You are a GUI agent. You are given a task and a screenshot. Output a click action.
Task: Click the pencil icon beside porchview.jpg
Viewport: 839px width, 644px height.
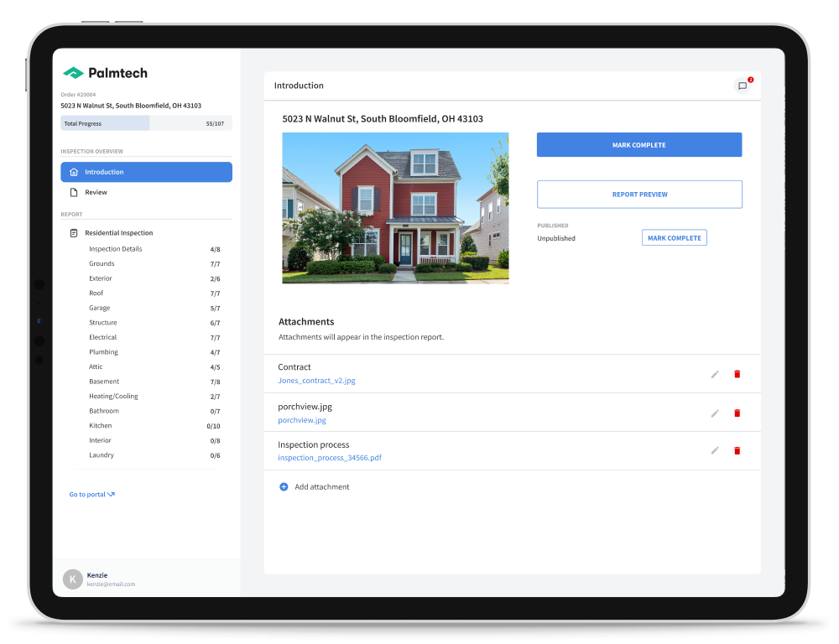click(x=715, y=413)
